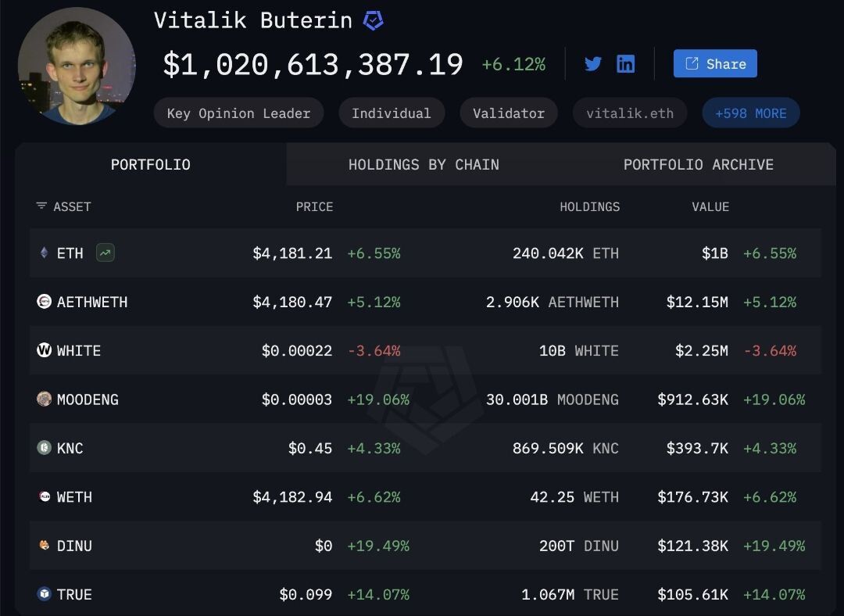This screenshot has height=616, width=844.
Task: Open the ASSET column filter
Action: (41, 206)
